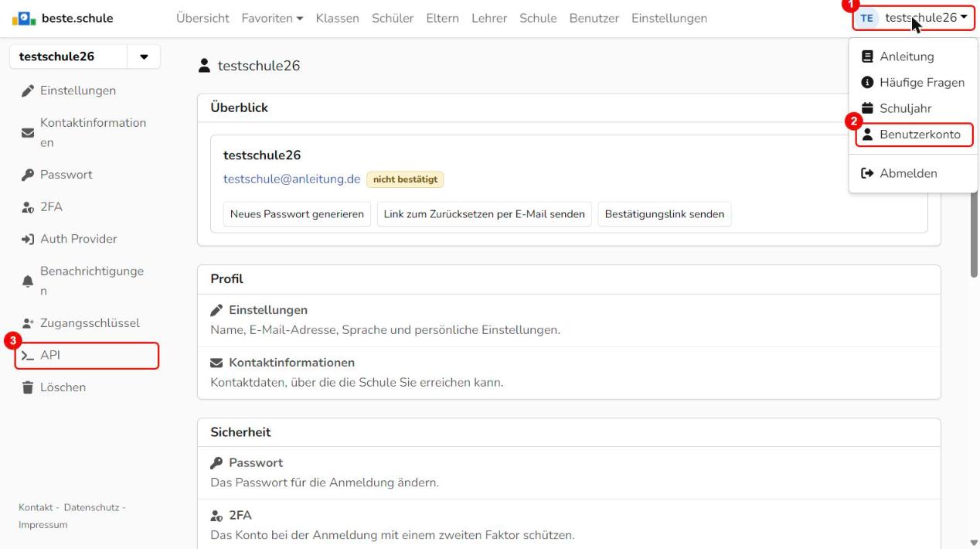Open sidebar API label
The width and height of the screenshot is (980, 549).
50,356
